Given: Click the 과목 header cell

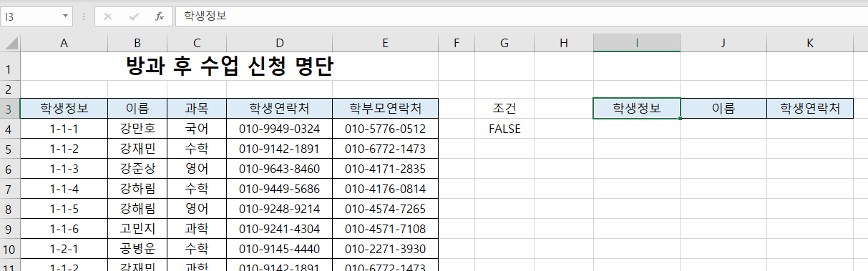Looking at the screenshot, I should click(x=197, y=109).
